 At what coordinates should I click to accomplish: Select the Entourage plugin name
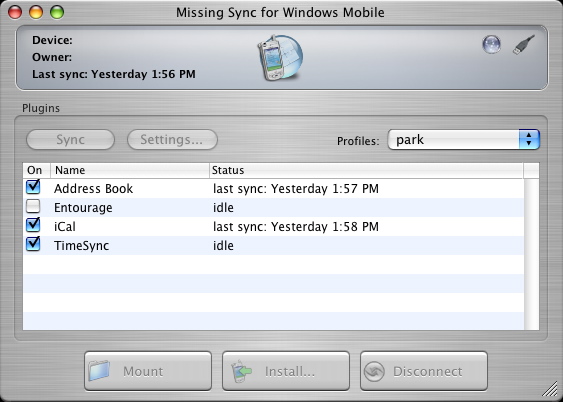83,207
